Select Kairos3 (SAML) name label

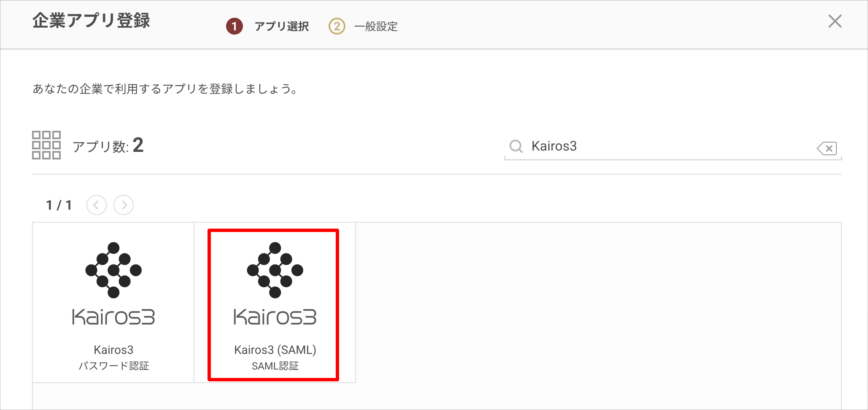coord(275,350)
